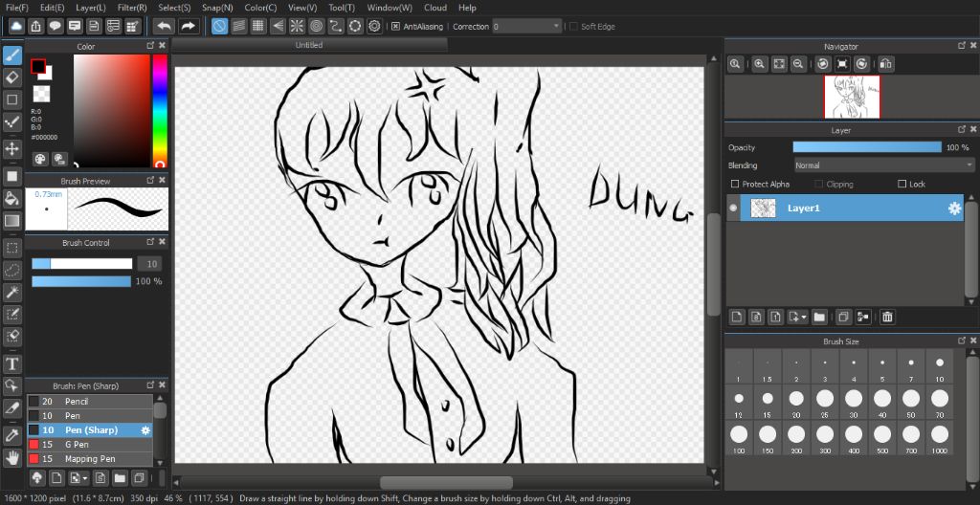The height and width of the screenshot is (505, 980).
Task: Enable the radial snap guide
Action: (297, 26)
